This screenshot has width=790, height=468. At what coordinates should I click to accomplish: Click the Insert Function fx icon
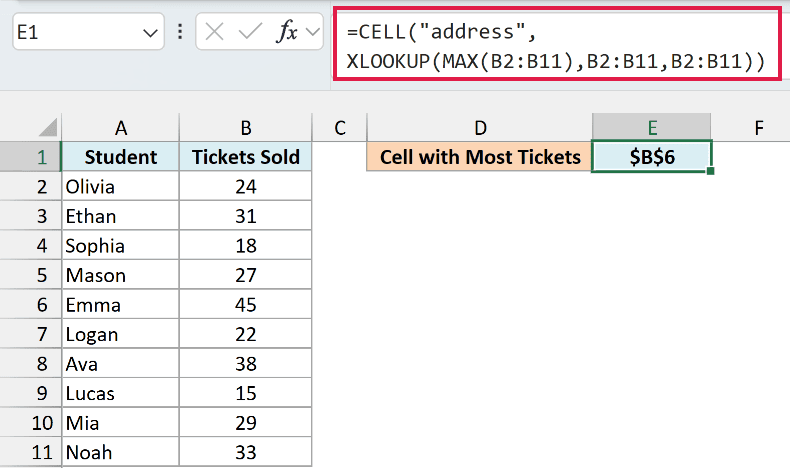287,32
